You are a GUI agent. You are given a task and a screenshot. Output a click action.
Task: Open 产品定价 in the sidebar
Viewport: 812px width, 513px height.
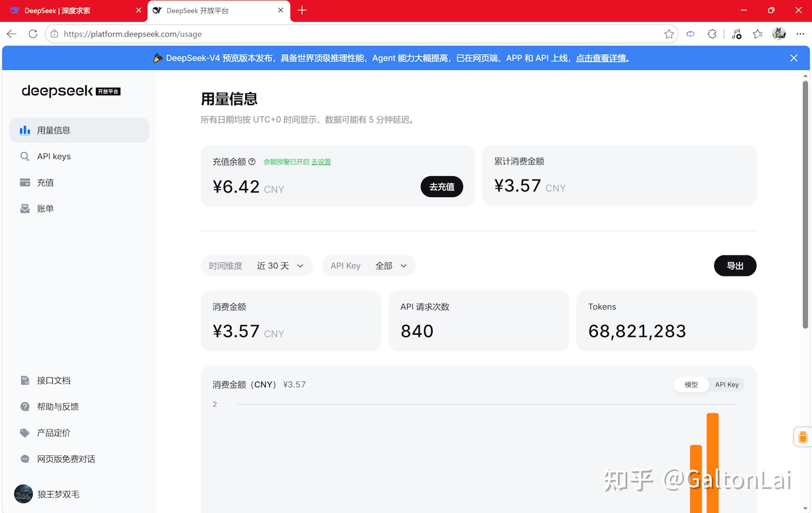coord(79,432)
